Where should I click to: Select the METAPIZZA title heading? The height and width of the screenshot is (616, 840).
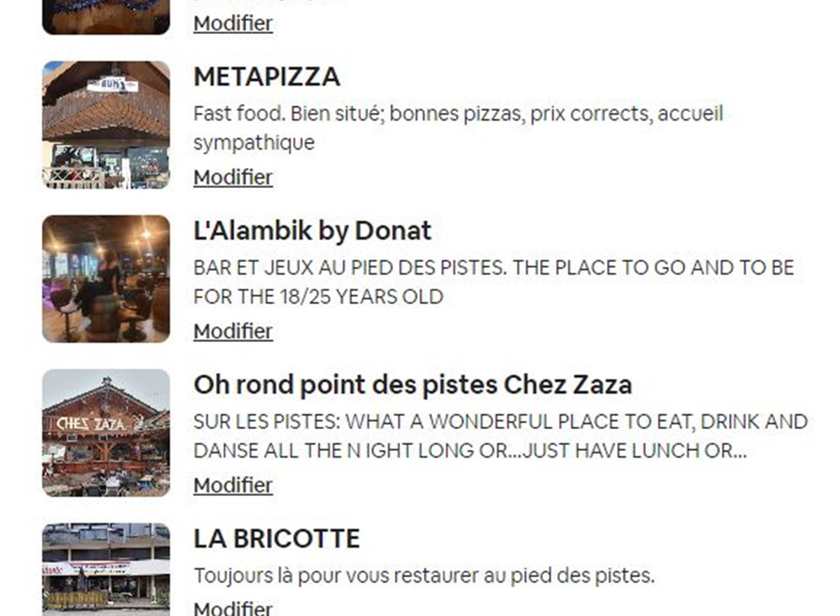point(267,77)
